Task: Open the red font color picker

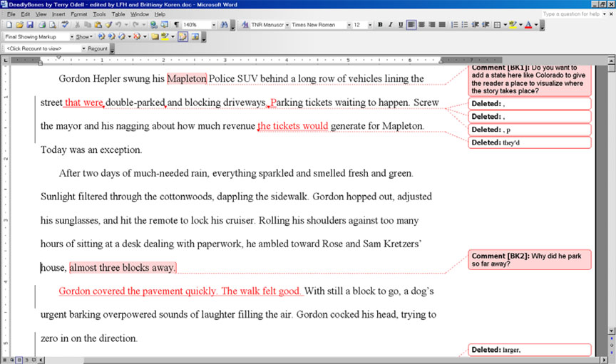Action: click(x=536, y=25)
